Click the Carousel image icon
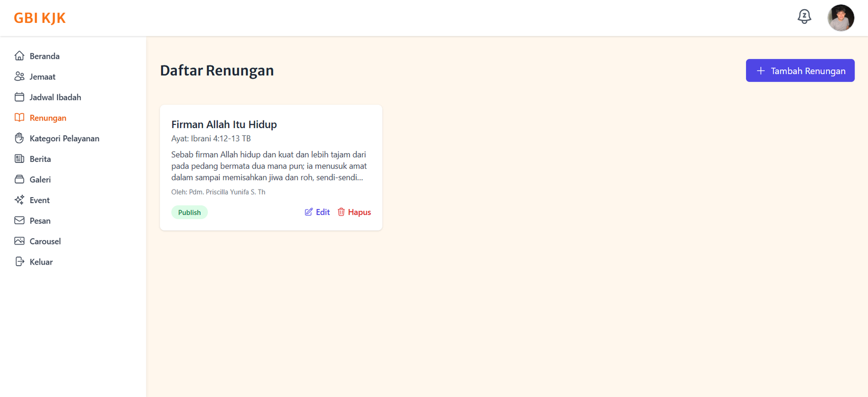 coord(20,241)
